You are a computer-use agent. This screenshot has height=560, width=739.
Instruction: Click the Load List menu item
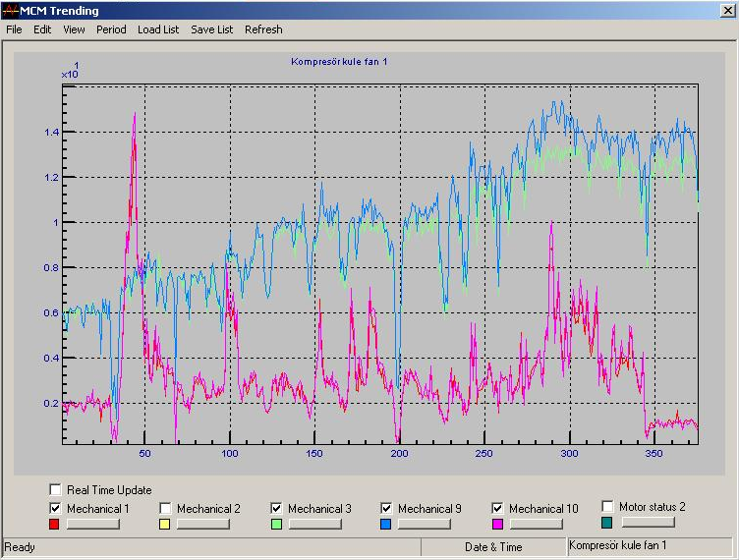click(158, 29)
